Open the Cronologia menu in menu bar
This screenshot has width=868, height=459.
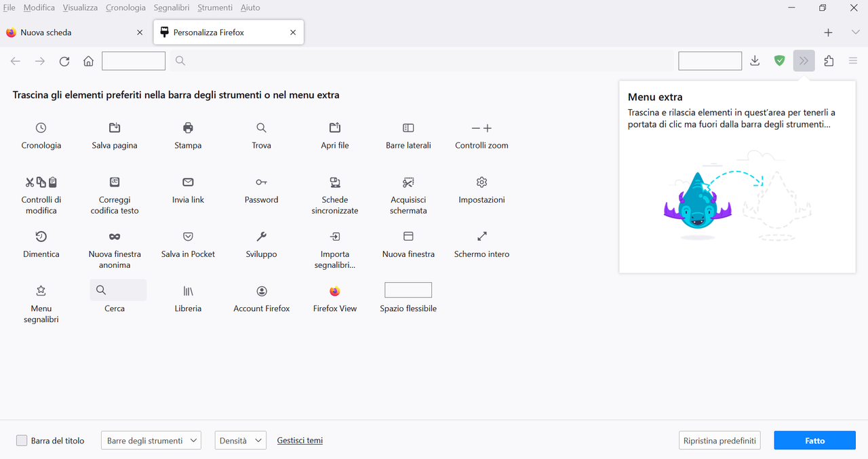coord(125,7)
